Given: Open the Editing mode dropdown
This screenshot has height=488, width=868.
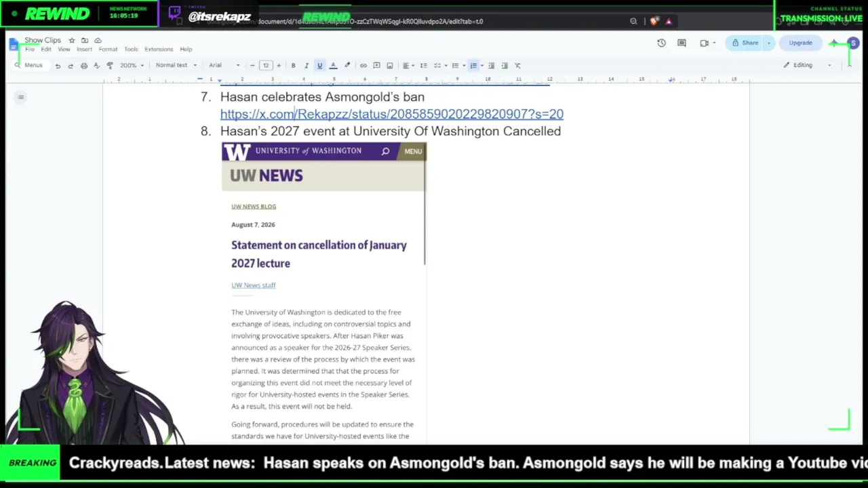Looking at the screenshot, I should point(806,65).
